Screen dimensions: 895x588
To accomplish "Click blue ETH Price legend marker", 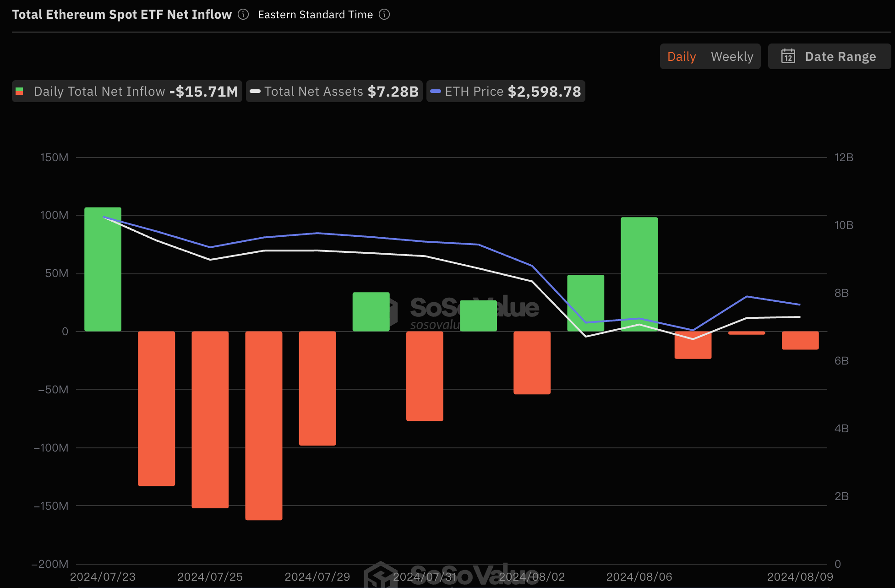I will click(x=436, y=91).
